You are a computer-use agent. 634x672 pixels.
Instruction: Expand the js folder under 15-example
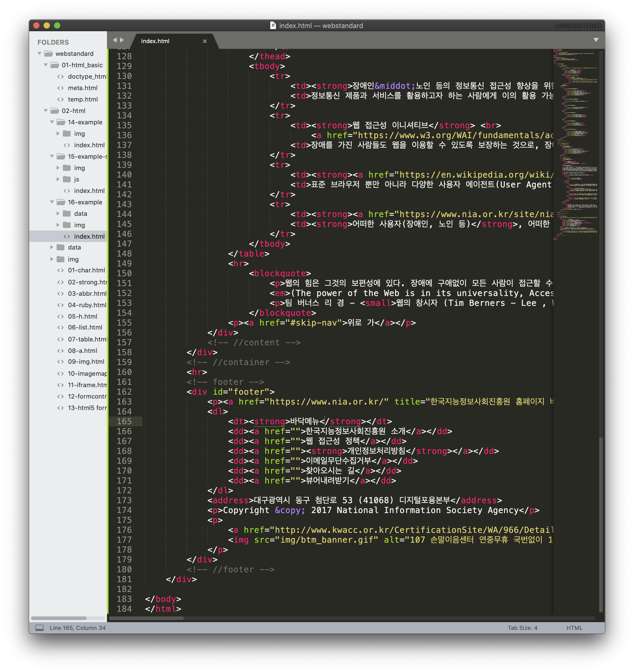pos(58,179)
